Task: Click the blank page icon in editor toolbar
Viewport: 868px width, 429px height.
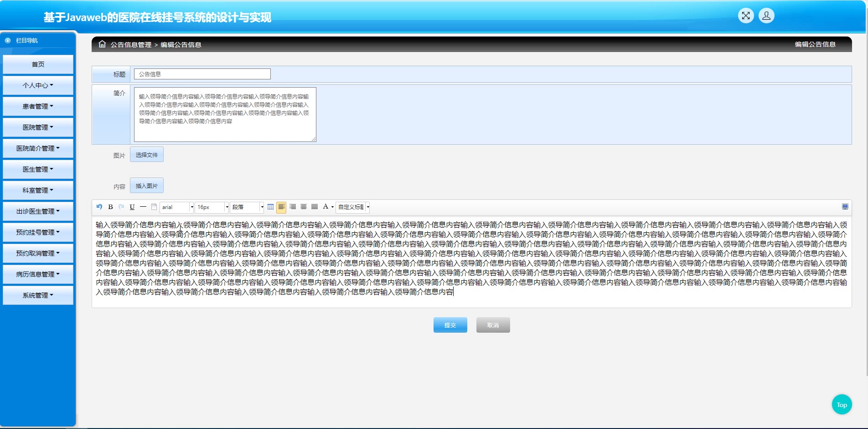Action: pyautogui.click(x=154, y=207)
